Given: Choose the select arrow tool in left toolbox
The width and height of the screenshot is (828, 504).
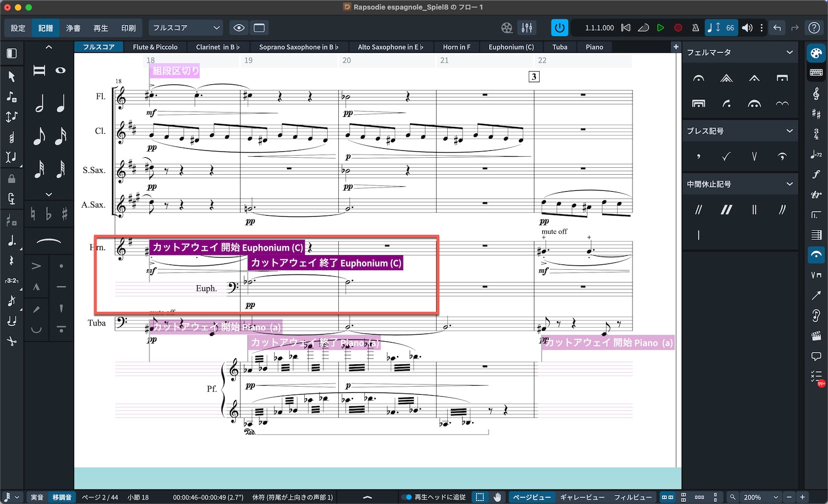Looking at the screenshot, I should pyautogui.click(x=12, y=76).
